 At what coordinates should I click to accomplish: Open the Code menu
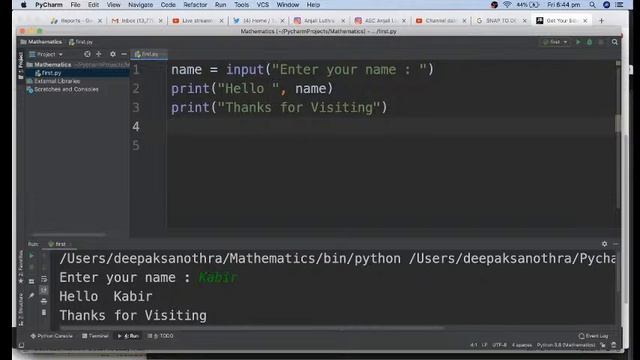[168, 5]
